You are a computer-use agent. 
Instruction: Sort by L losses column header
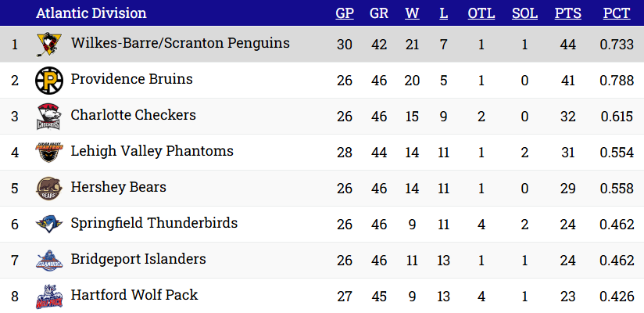444,13
